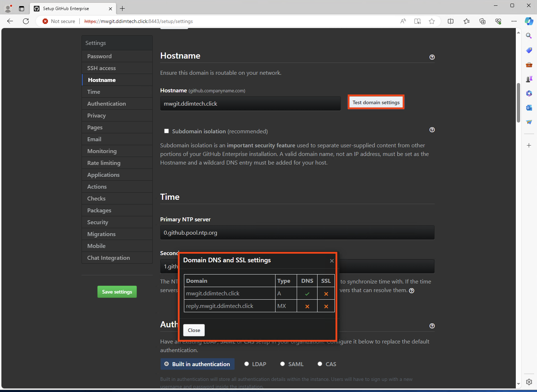
Task: Click the sidebar plus icon to customize
Action: (529, 146)
